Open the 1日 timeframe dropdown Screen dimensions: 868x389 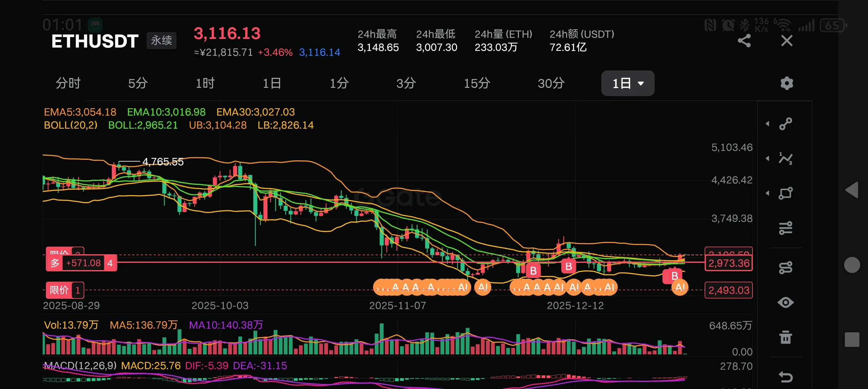coord(628,83)
